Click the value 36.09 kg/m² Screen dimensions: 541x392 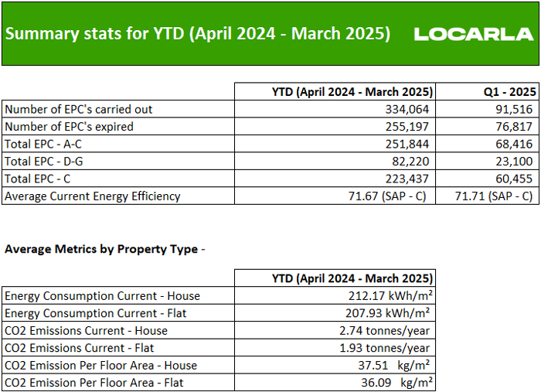click(x=396, y=383)
